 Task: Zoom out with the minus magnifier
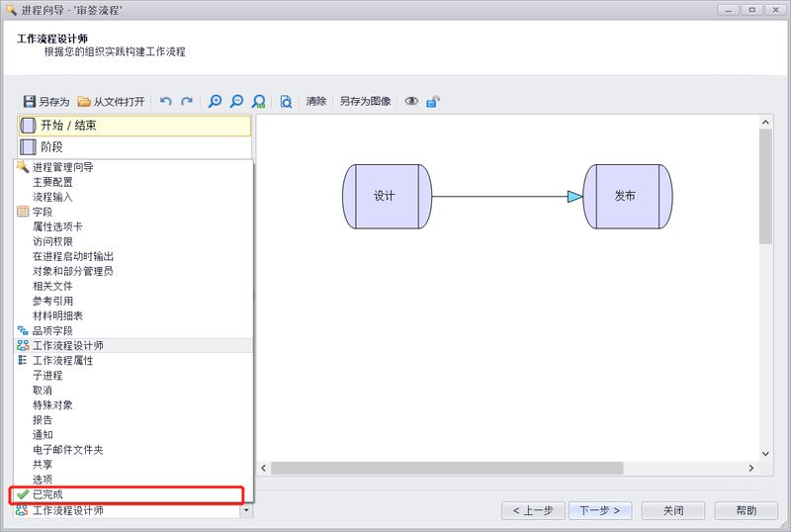236,101
